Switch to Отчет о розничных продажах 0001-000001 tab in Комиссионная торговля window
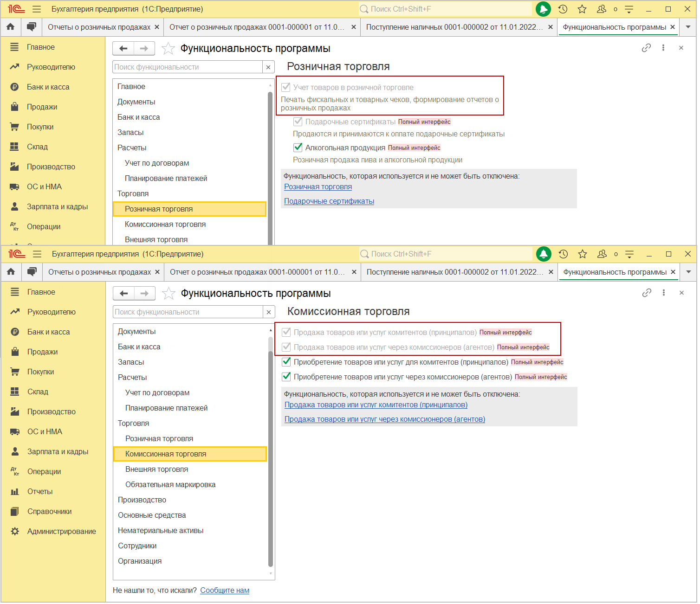The height and width of the screenshot is (604, 700). 257,272
